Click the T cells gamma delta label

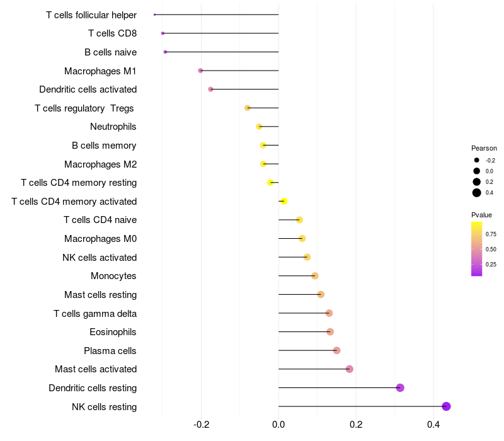95,313
